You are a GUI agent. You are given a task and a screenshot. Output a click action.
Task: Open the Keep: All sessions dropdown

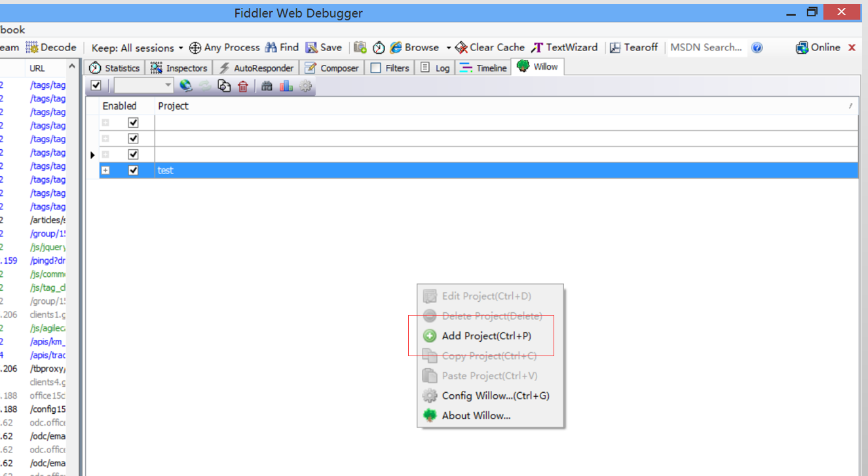pyautogui.click(x=137, y=48)
